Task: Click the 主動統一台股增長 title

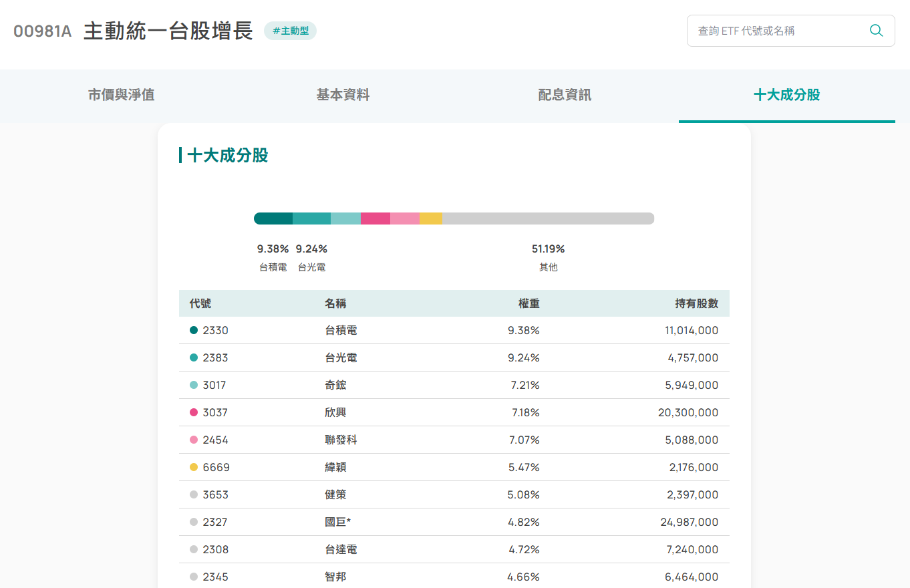Action: click(x=168, y=31)
